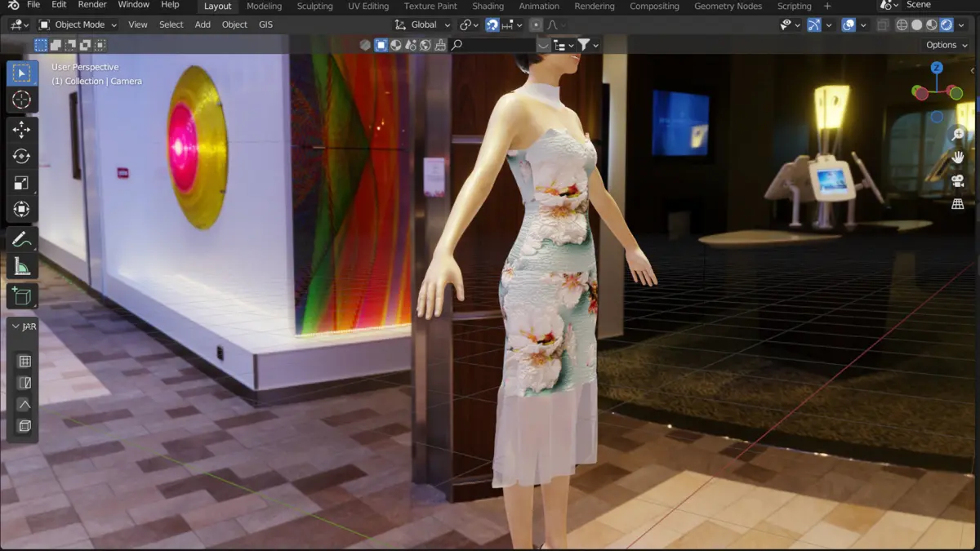
Task: Activate the Transform tool
Action: pos(22,209)
